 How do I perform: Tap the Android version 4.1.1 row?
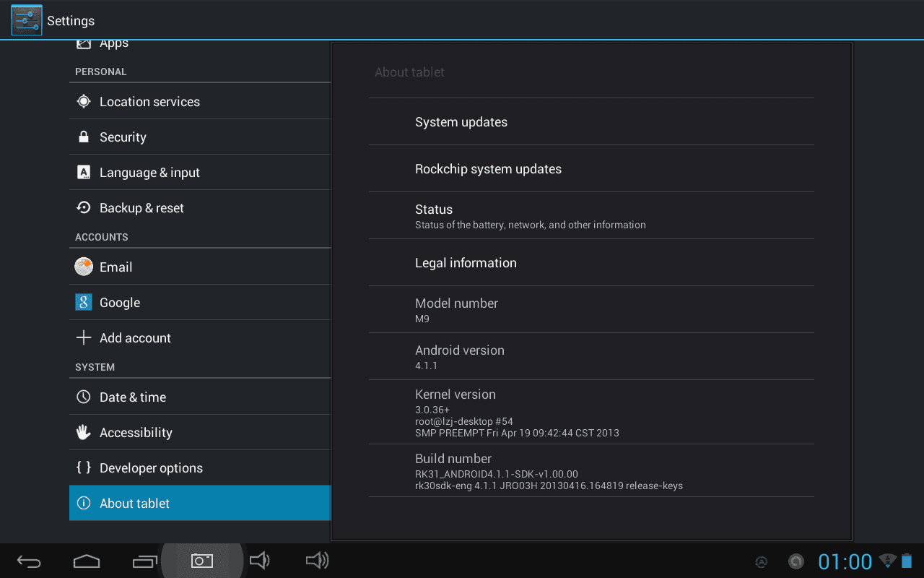coord(591,356)
